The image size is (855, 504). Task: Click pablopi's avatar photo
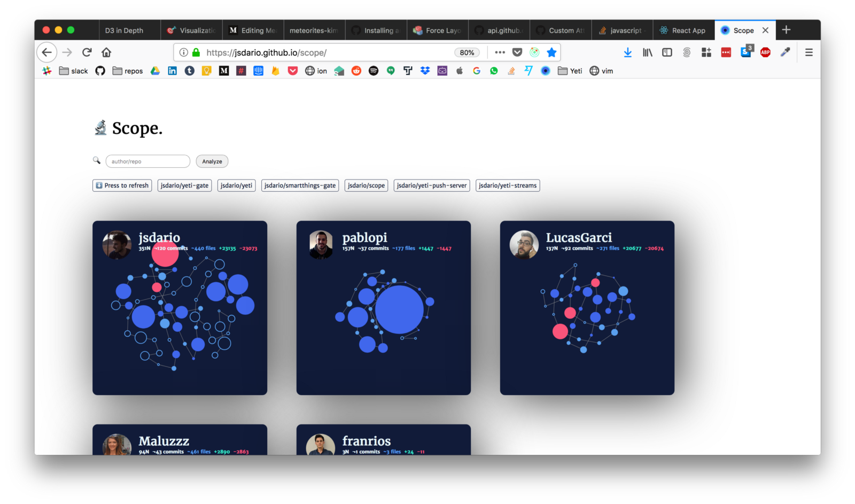[321, 245]
